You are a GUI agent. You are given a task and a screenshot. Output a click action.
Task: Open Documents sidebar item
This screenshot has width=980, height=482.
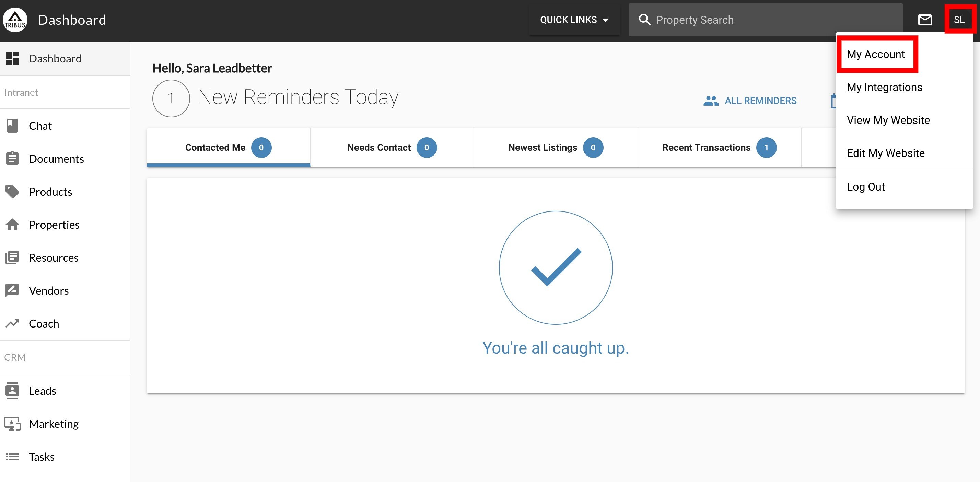(65, 158)
